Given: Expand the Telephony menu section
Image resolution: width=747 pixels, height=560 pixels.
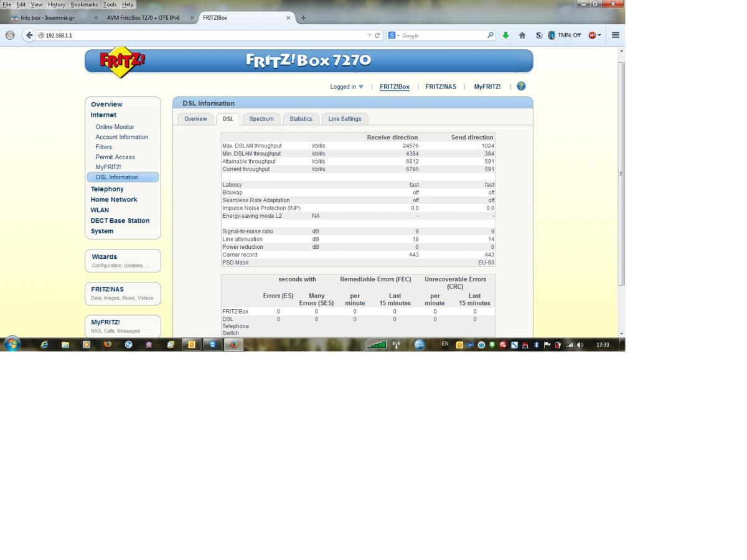Looking at the screenshot, I should point(107,189).
